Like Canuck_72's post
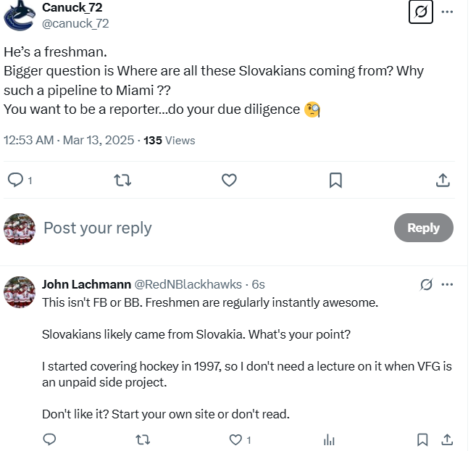The height and width of the screenshot is (451, 476). [229, 180]
